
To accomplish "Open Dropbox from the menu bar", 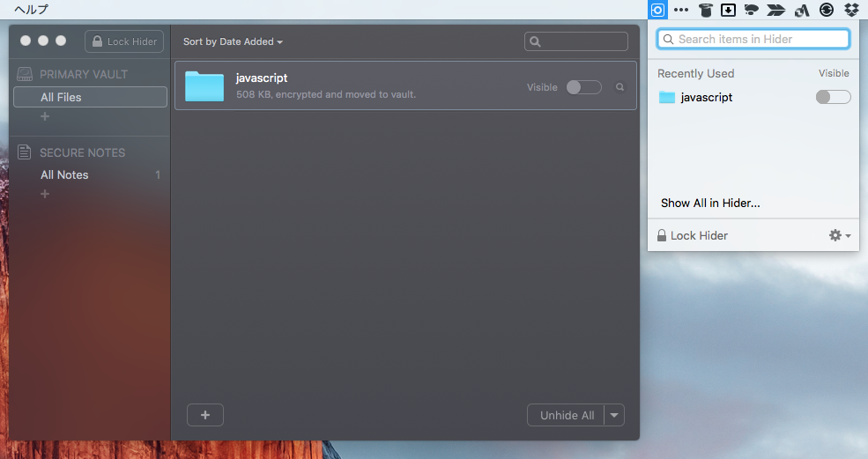I will [851, 10].
